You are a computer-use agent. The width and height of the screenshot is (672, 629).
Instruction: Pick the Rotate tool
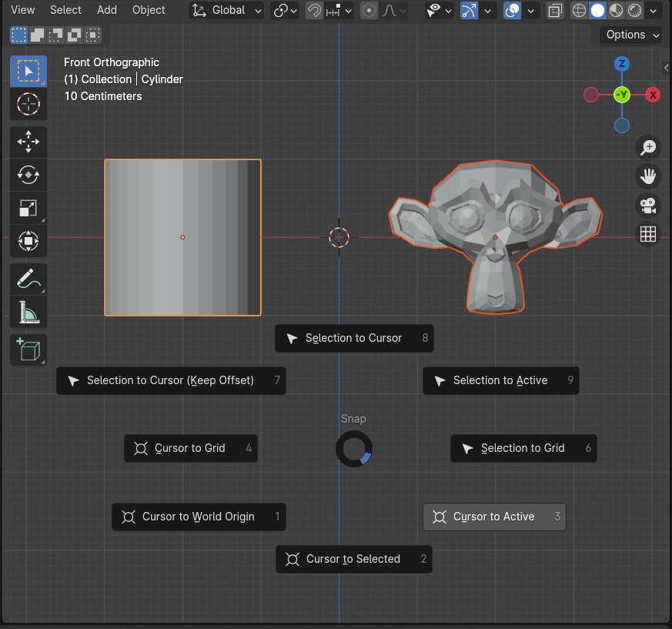tap(28, 175)
